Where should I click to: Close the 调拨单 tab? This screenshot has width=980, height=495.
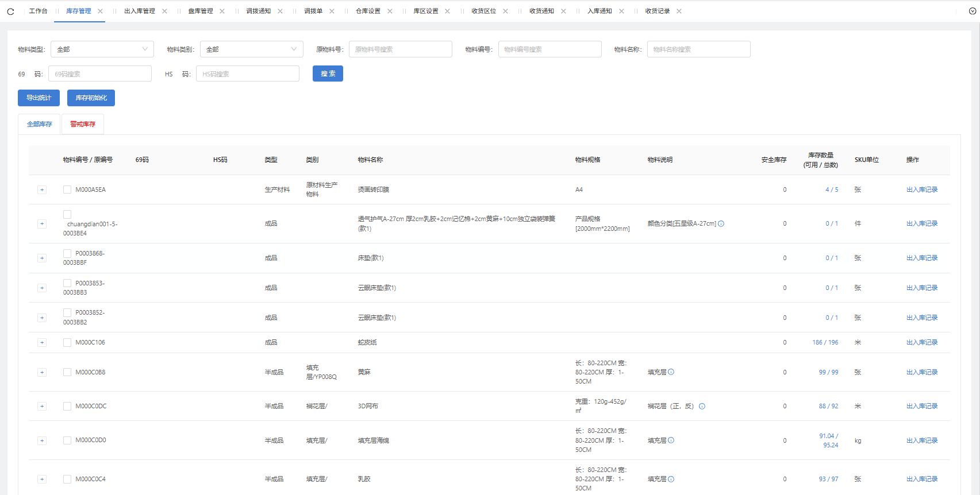(332, 11)
